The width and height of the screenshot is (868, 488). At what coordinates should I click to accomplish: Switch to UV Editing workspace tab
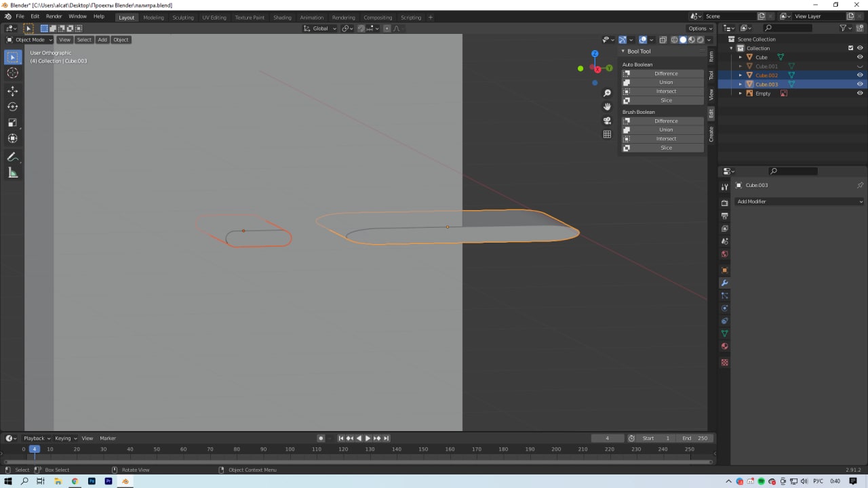214,17
